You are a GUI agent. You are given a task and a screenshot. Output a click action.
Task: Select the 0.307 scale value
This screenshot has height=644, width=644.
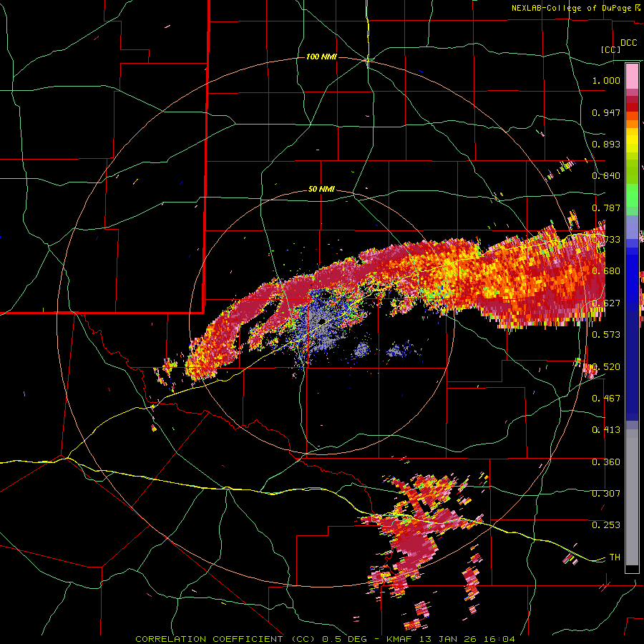pos(606,493)
